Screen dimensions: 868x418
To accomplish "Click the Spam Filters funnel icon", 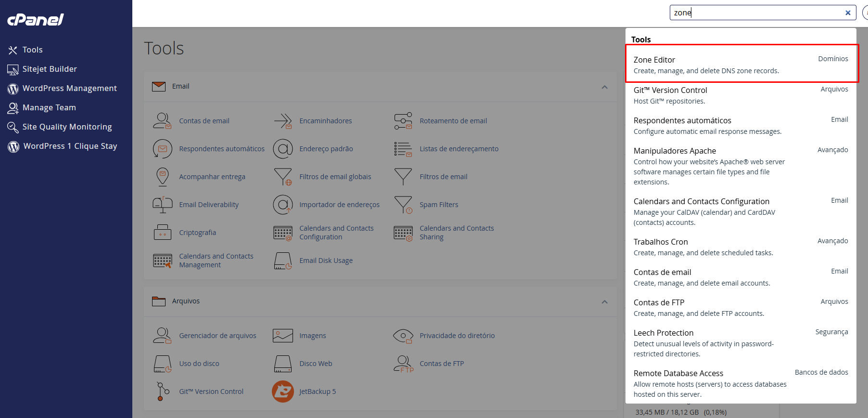I will pyautogui.click(x=403, y=205).
